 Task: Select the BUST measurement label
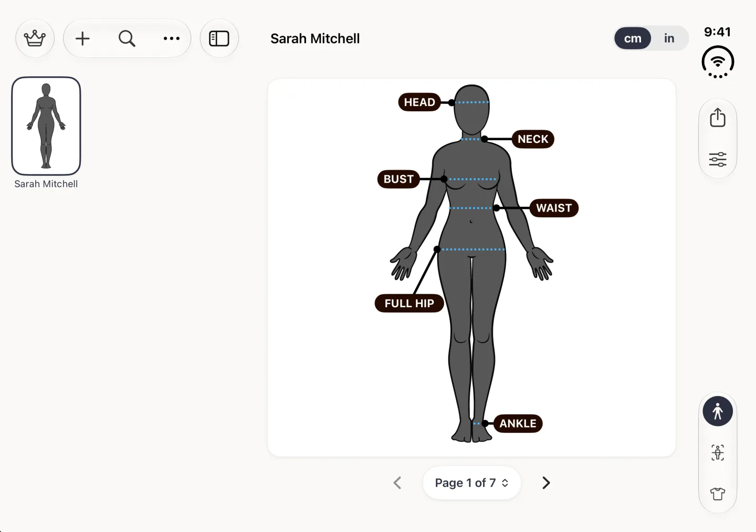tap(398, 179)
